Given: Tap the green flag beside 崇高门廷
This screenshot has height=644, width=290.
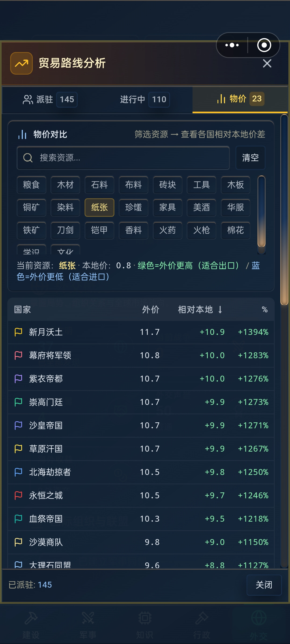Looking at the screenshot, I should click(x=18, y=402).
